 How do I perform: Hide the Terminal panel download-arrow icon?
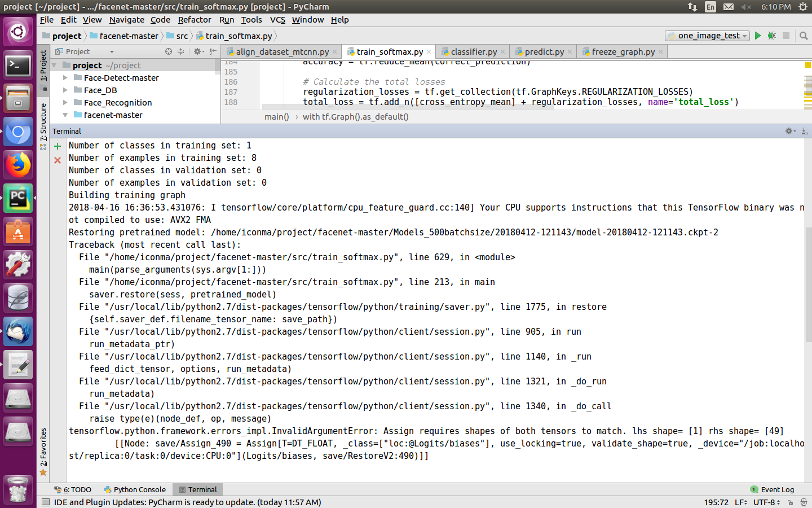pyautogui.click(x=805, y=131)
